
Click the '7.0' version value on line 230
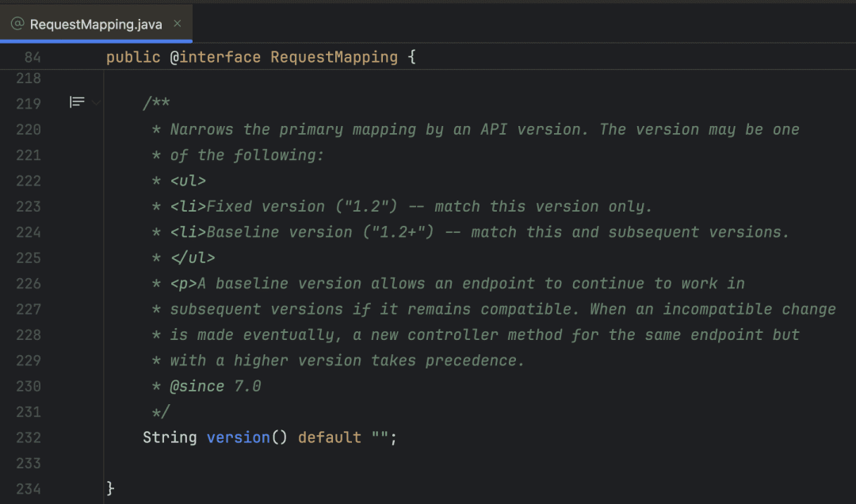point(247,386)
